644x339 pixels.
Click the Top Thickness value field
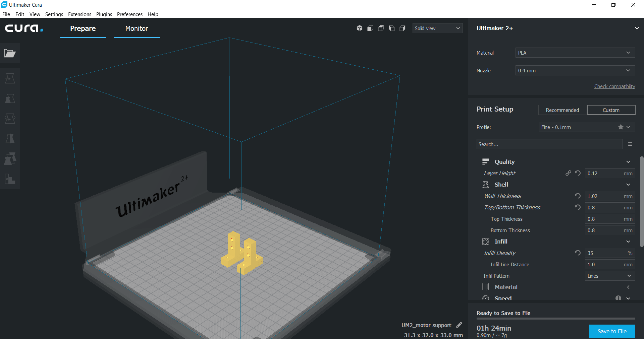pos(610,219)
